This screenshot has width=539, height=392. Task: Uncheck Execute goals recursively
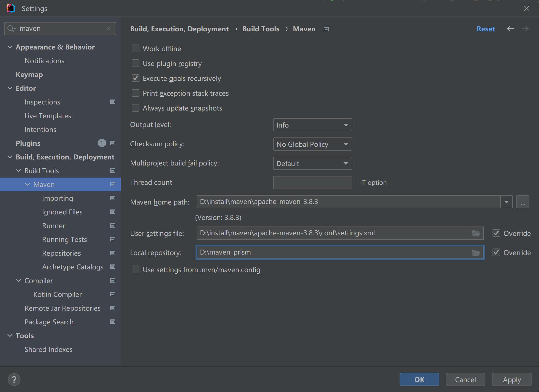136,78
